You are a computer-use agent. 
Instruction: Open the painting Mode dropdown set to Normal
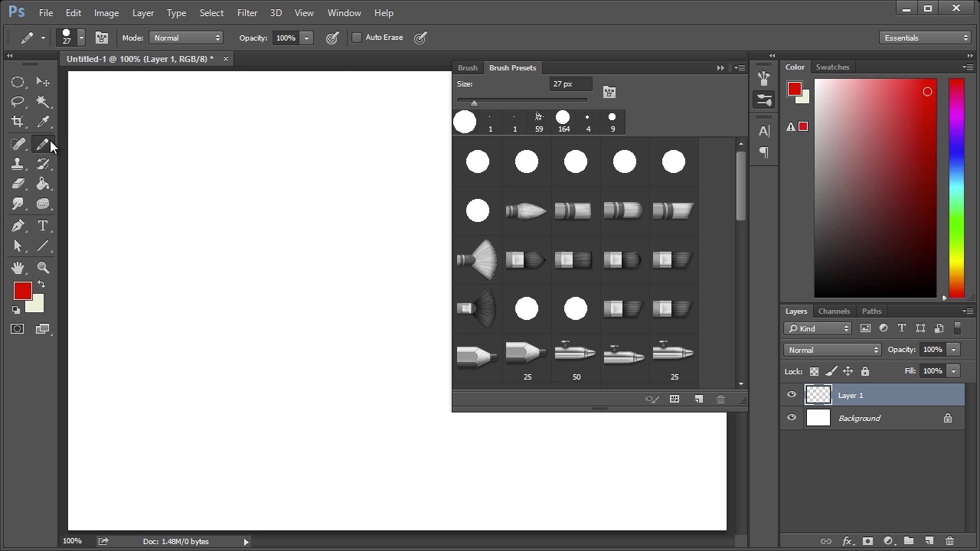tap(187, 37)
